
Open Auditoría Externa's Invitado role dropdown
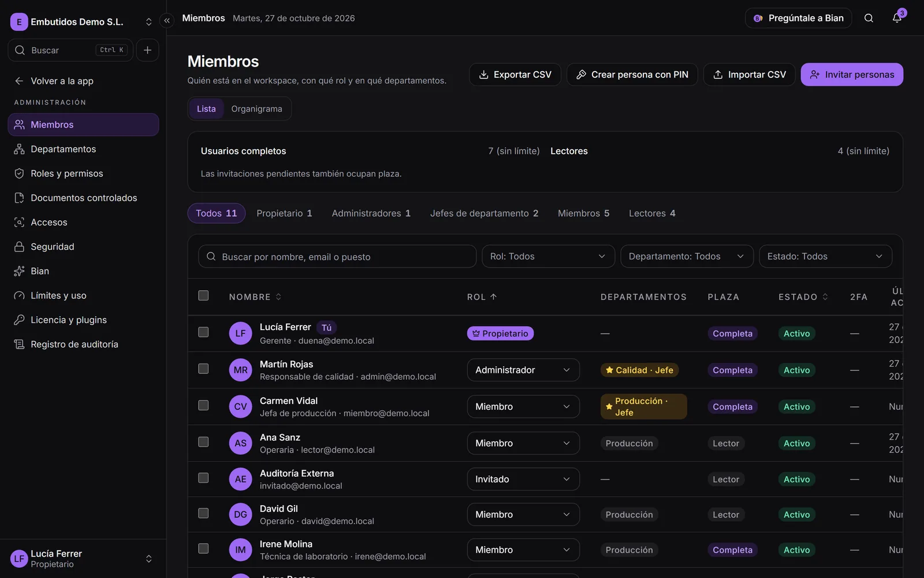(523, 479)
